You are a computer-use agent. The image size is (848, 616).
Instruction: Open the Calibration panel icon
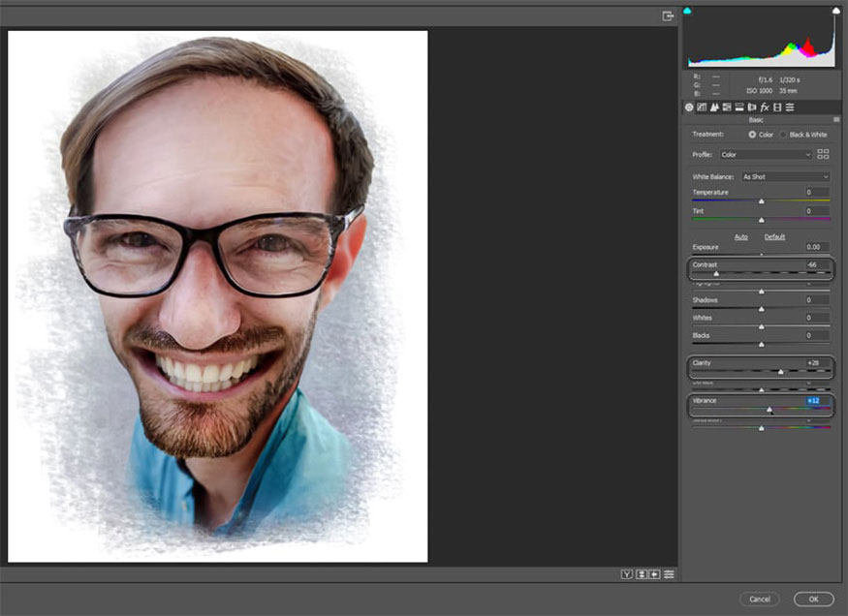pyautogui.click(x=777, y=107)
